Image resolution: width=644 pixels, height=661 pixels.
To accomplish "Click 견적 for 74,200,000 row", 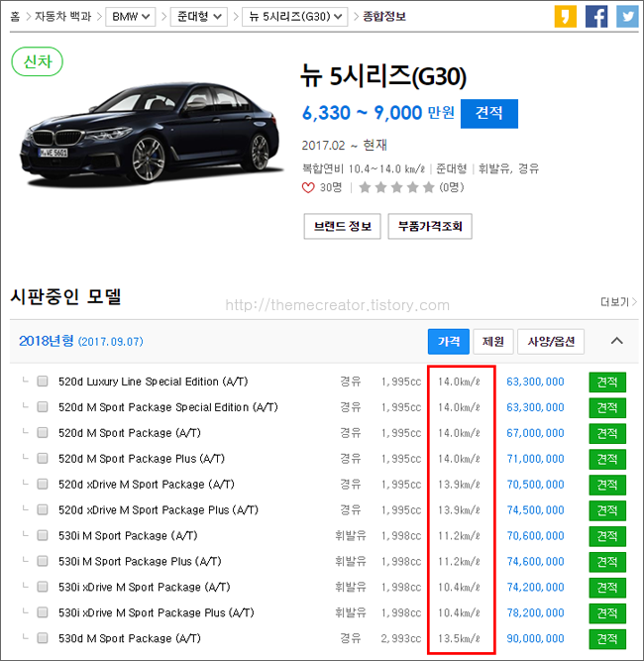I will click(x=607, y=588).
